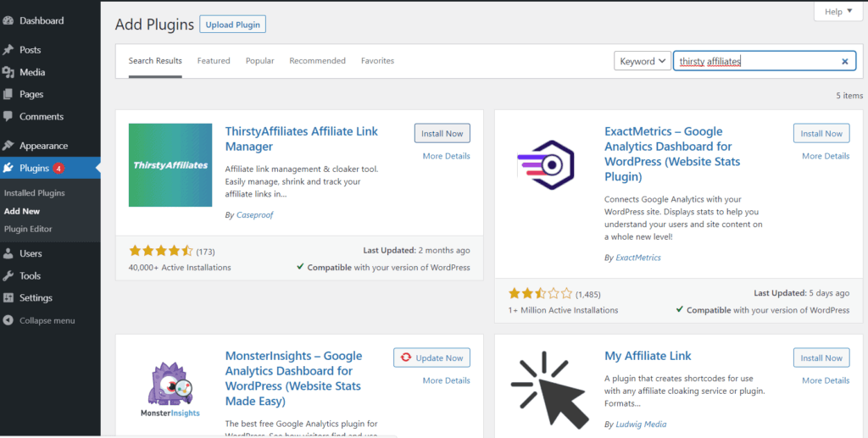Open More Details for MonsterInsights
Viewport: 868px width, 438px height.
(x=446, y=380)
